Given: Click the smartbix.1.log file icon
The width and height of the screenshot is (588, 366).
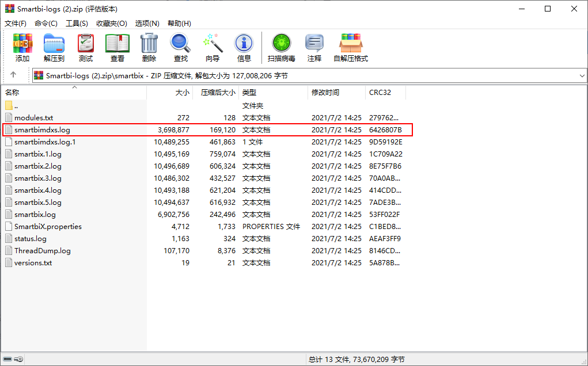Looking at the screenshot, I should [x=9, y=154].
